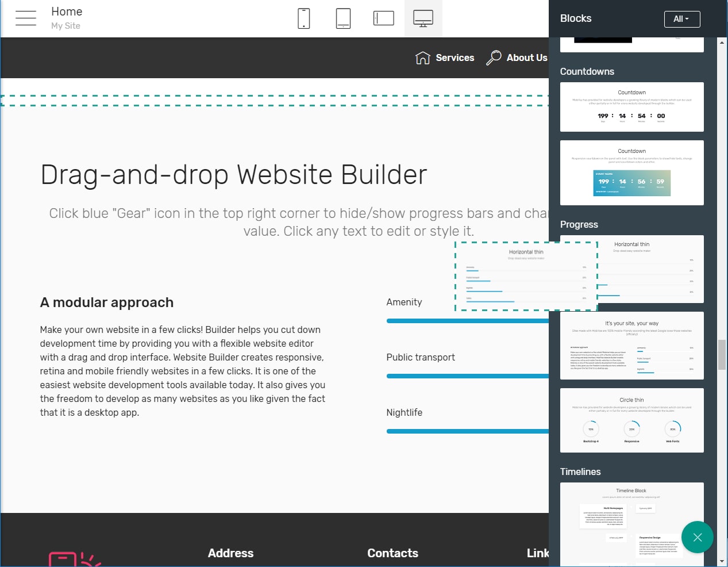Open the hamburger menu next to Home

[x=25, y=18]
